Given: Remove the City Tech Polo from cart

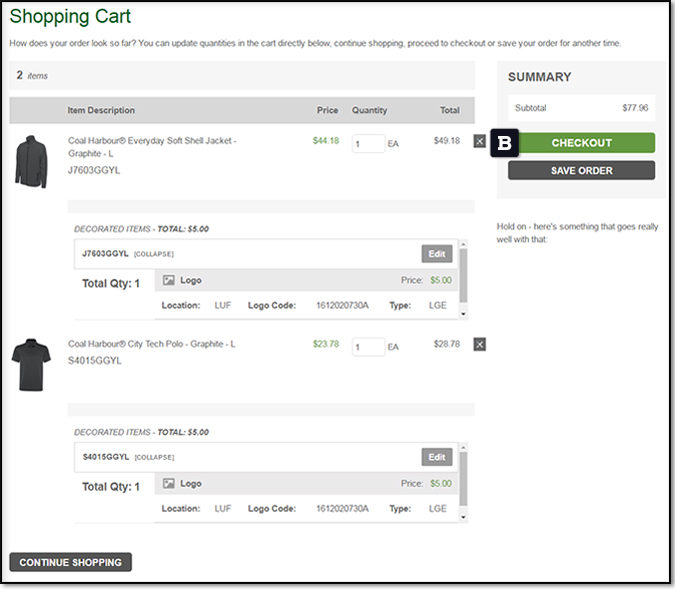Looking at the screenshot, I should point(479,345).
